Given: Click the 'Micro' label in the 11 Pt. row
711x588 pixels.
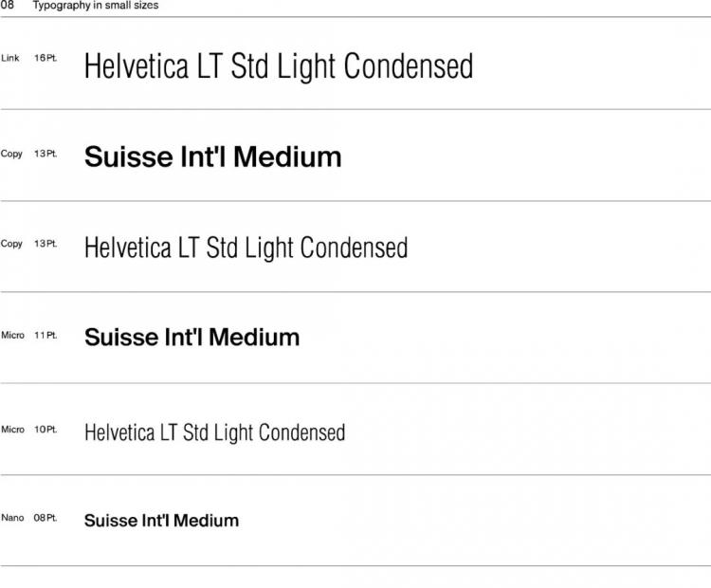Looking at the screenshot, I should tap(12, 336).
